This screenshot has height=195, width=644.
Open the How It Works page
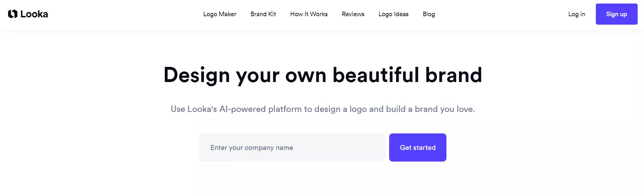309,14
